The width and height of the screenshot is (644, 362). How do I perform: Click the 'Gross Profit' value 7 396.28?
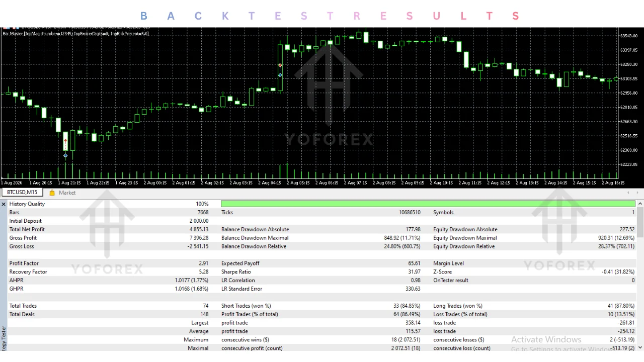(x=199, y=238)
